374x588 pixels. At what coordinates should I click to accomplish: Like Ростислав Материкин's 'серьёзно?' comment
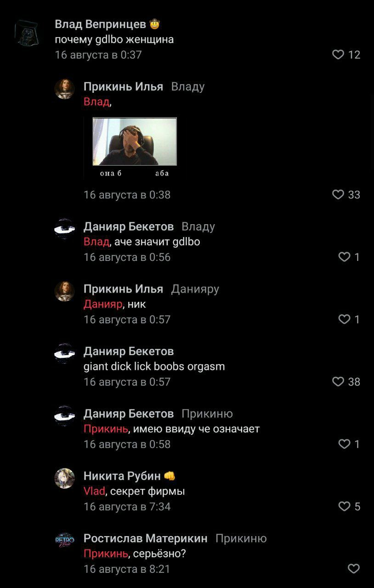[353, 569]
